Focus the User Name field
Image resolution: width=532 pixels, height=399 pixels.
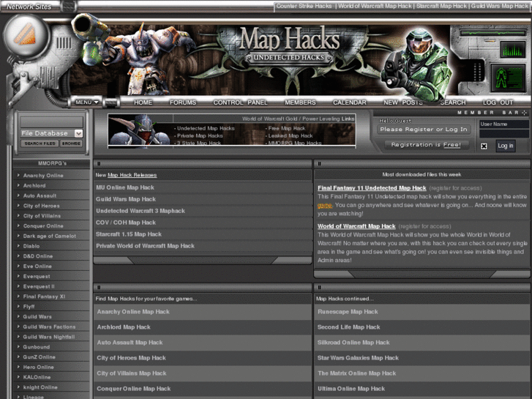504,124
